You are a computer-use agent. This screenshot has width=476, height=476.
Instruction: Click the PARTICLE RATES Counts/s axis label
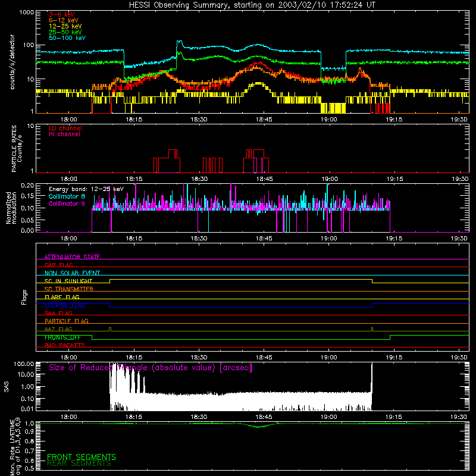(17, 149)
